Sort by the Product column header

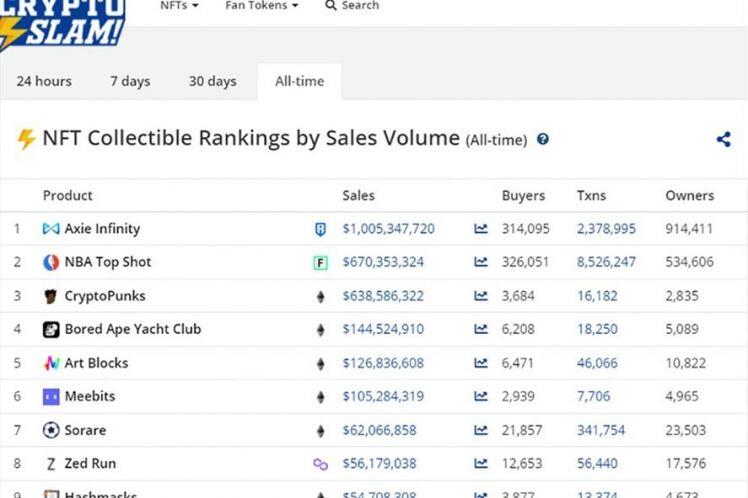[x=67, y=196]
